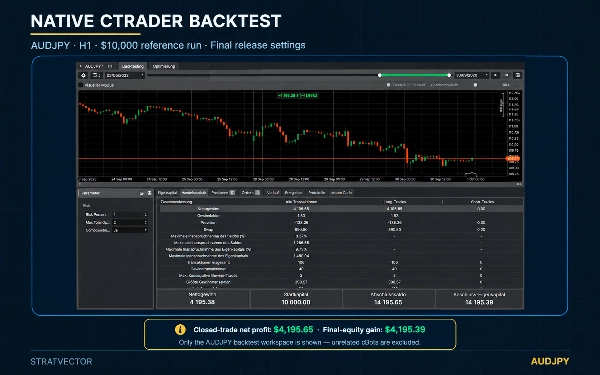This screenshot has height=375, width=600.
Task: Open the Orders results tab
Action: [x=251, y=192]
